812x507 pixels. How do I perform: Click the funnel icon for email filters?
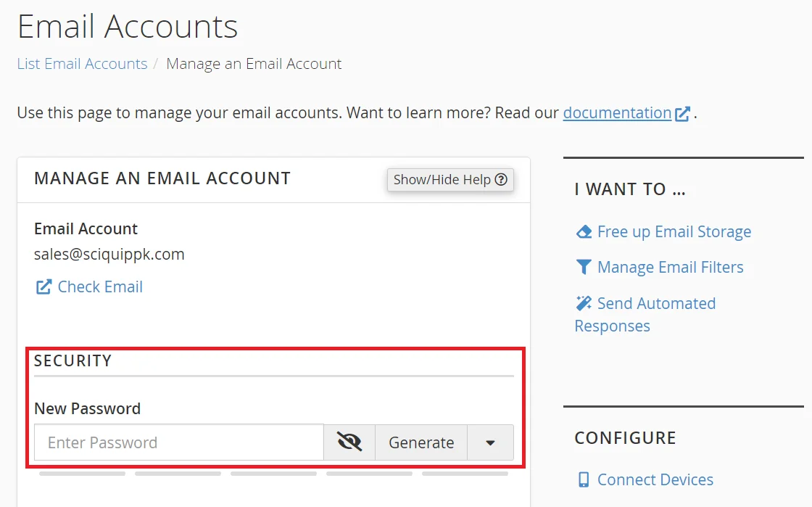pyautogui.click(x=584, y=268)
